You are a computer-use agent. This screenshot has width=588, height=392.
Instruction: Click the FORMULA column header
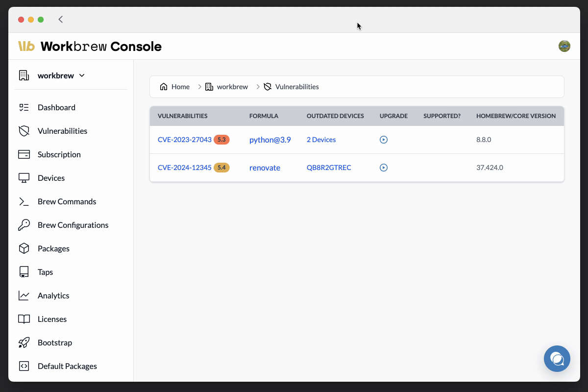(x=264, y=116)
